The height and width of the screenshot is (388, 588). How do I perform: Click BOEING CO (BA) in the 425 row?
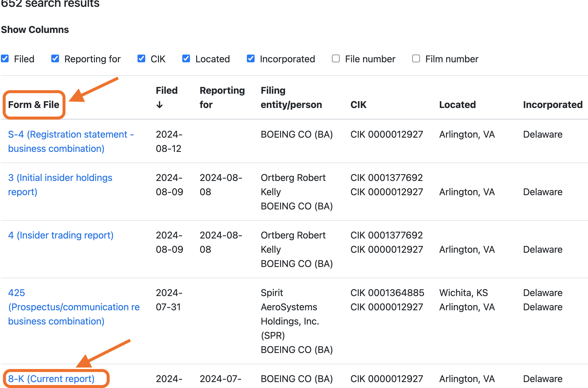[x=297, y=350]
